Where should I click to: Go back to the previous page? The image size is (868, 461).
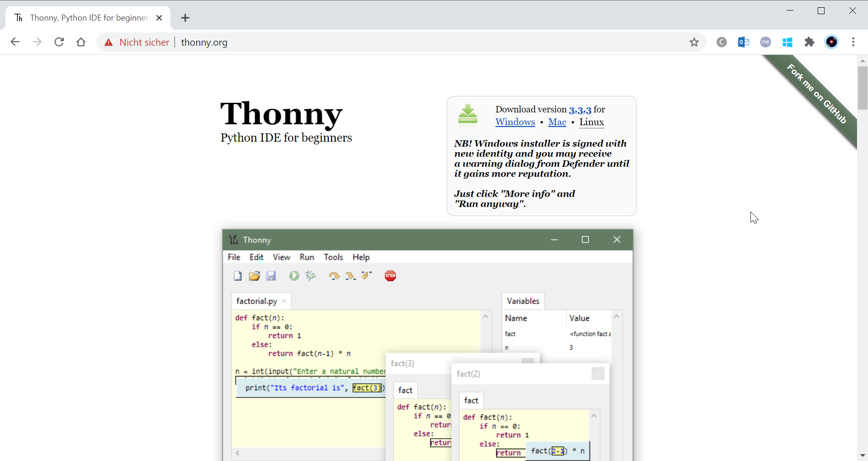tap(15, 42)
